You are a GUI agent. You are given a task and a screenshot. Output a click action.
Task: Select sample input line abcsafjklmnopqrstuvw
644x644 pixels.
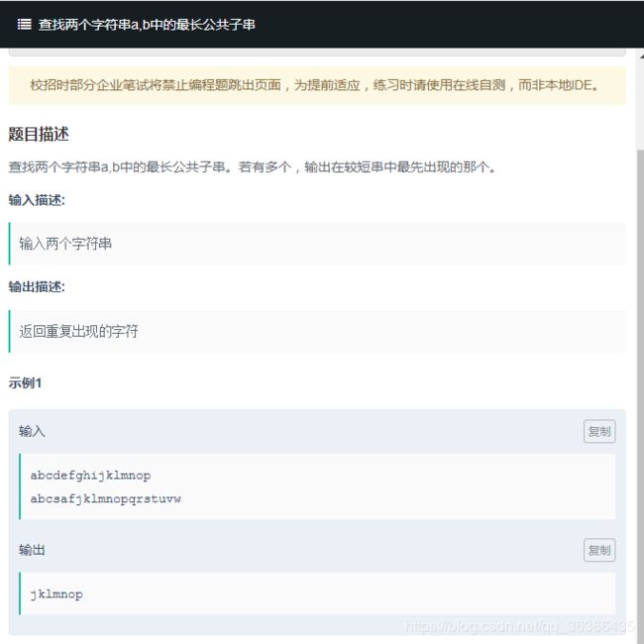[106, 498]
